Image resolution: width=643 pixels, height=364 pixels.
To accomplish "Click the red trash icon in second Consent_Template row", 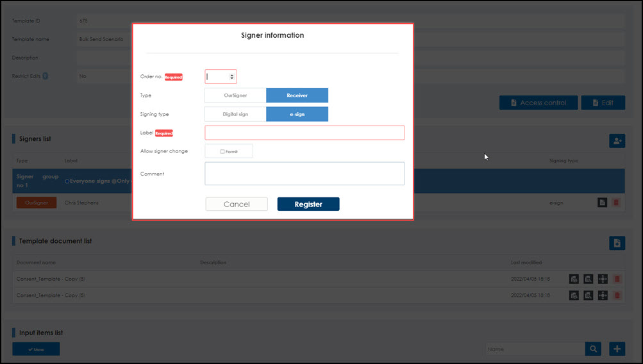I will coord(617,295).
